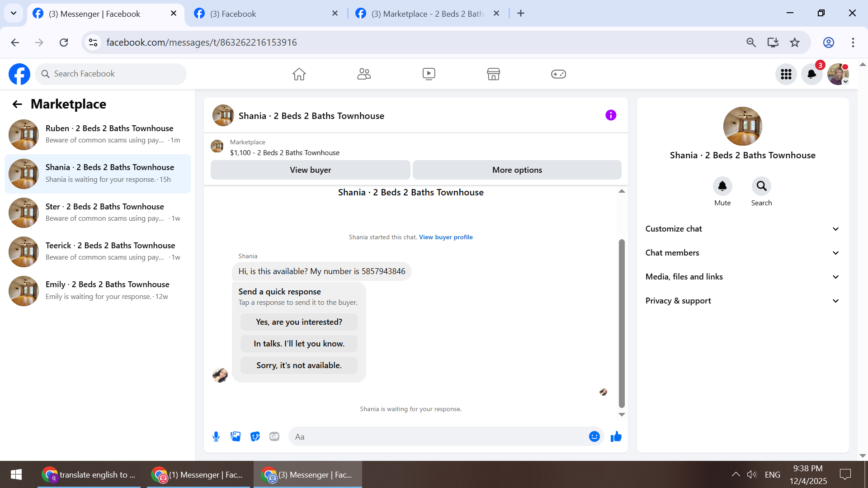Click the large listing photo in right panel
Image resolution: width=868 pixels, height=488 pixels.
743,126
